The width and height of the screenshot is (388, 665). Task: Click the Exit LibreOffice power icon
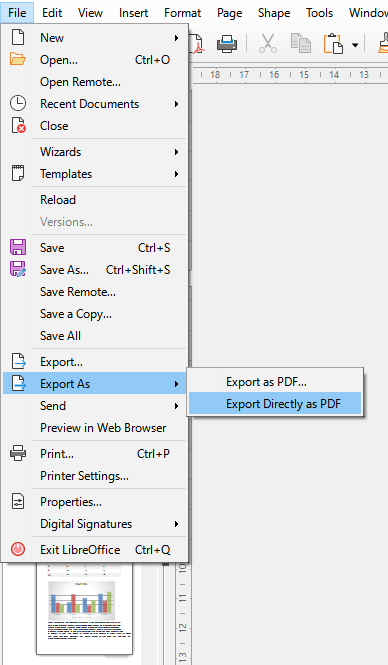18,549
